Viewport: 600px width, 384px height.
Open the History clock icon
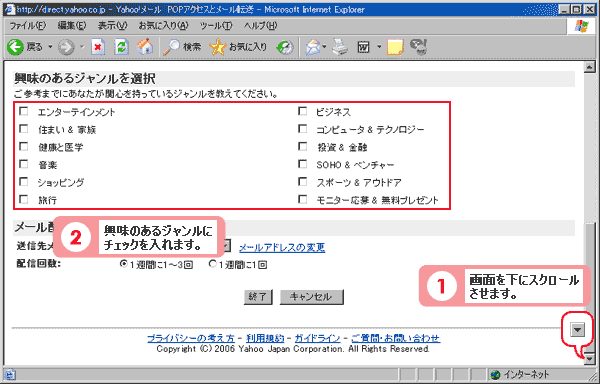pyautogui.click(x=284, y=47)
